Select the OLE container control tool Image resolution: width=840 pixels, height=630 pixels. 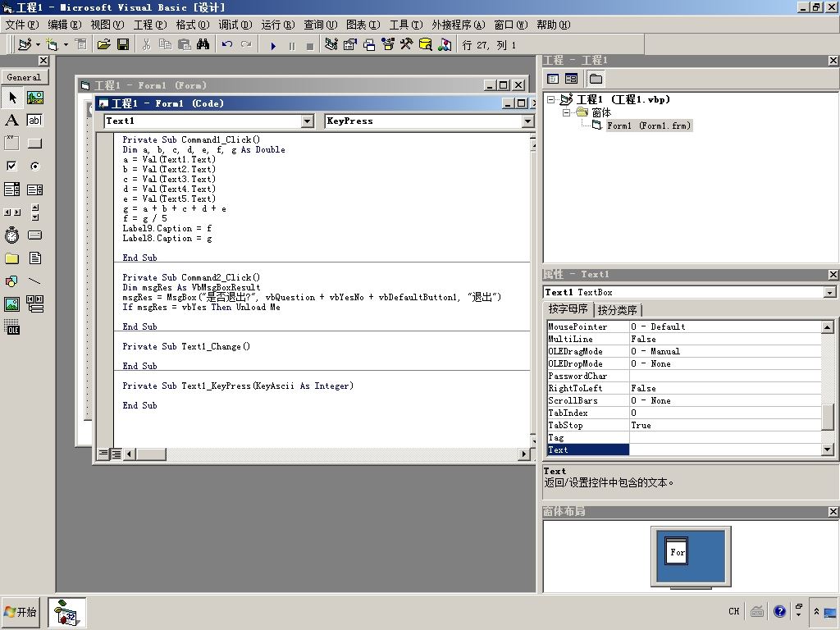click(11, 328)
